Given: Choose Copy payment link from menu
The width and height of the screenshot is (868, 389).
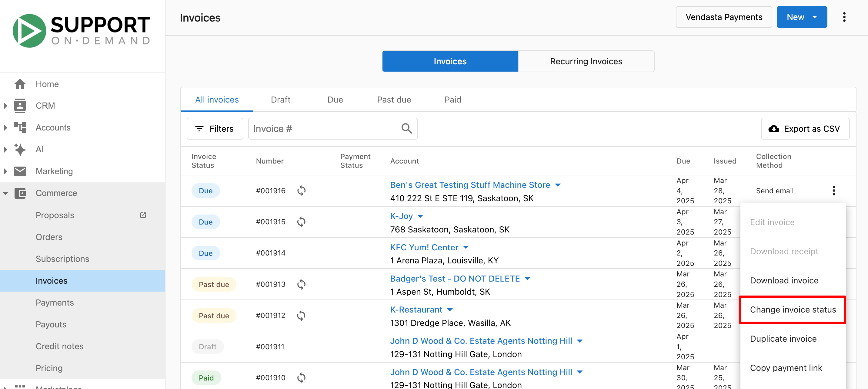Looking at the screenshot, I should [x=793, y=368].
